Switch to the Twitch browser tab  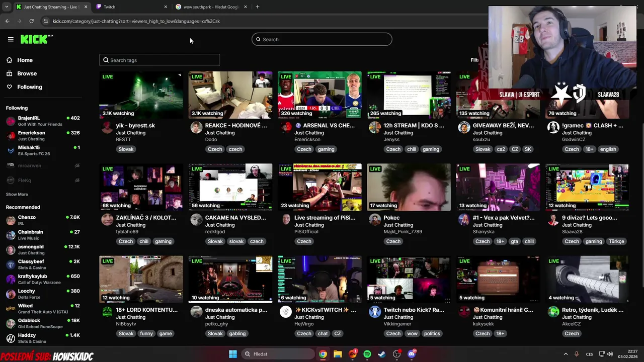[131, 7]
